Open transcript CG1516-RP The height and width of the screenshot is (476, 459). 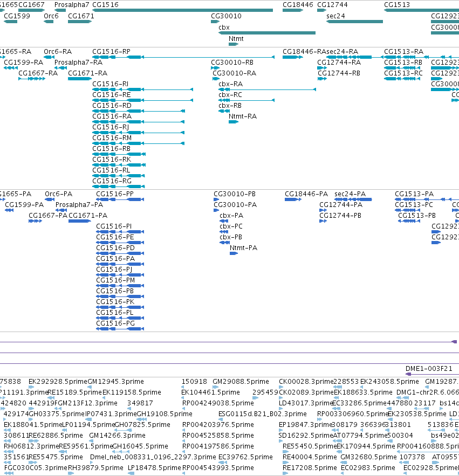click(112, 52)
